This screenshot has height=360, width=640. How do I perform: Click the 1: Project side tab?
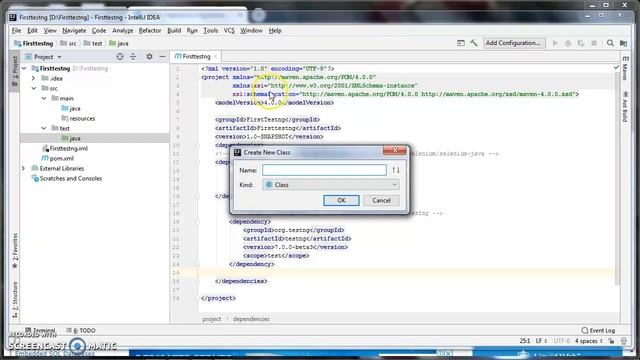(x=15, y=71)
